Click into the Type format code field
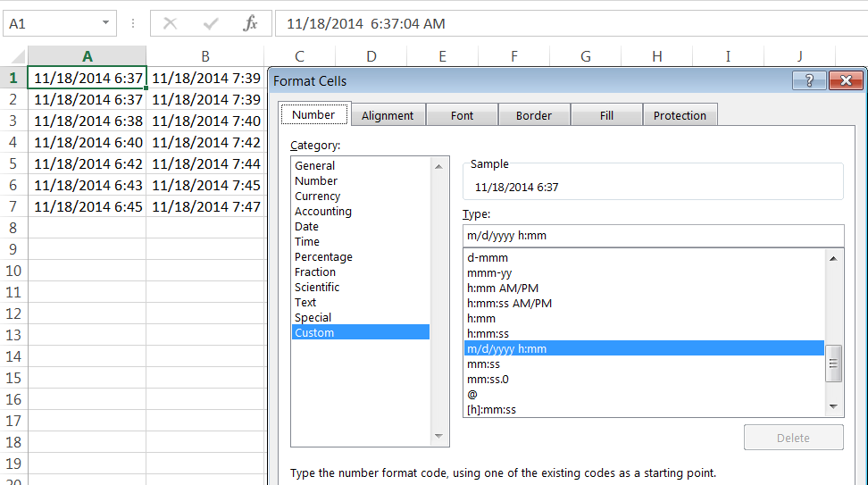 click(652, 236)
